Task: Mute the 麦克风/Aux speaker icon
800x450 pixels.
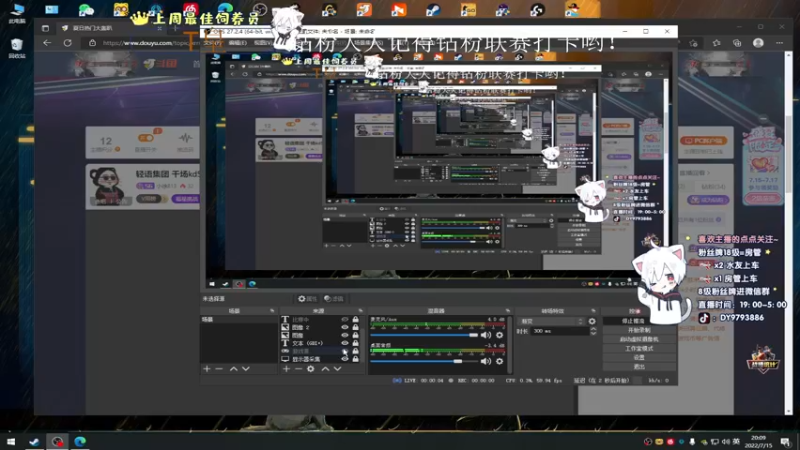Action: click(486, 335)
